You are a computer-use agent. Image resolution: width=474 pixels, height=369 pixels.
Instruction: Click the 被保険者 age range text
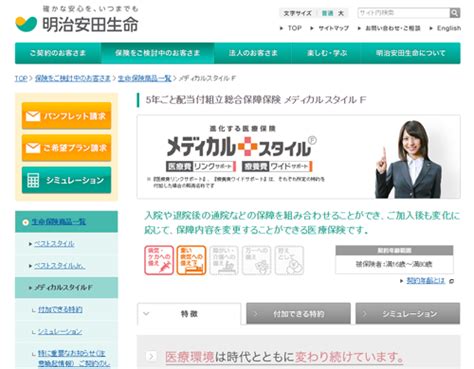[x=394, y=264]
